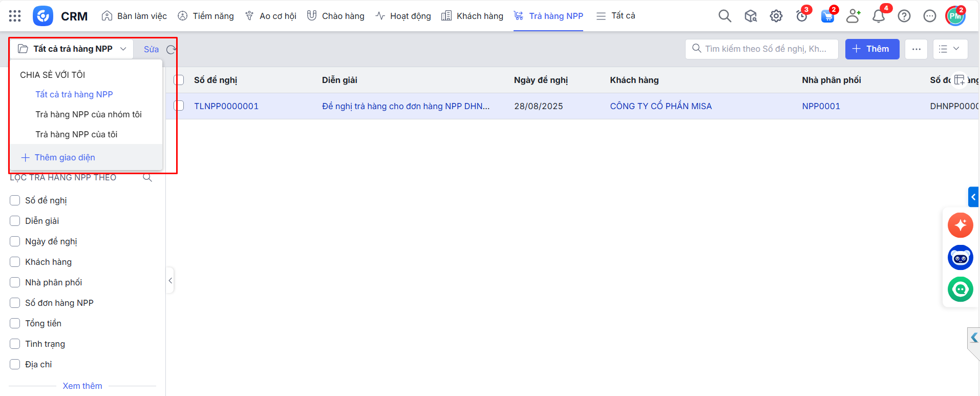Click Xem thêm to show more filters
The width and height of the screenshot is (980, 396).
pyautogui.click(x=82, y=386)
